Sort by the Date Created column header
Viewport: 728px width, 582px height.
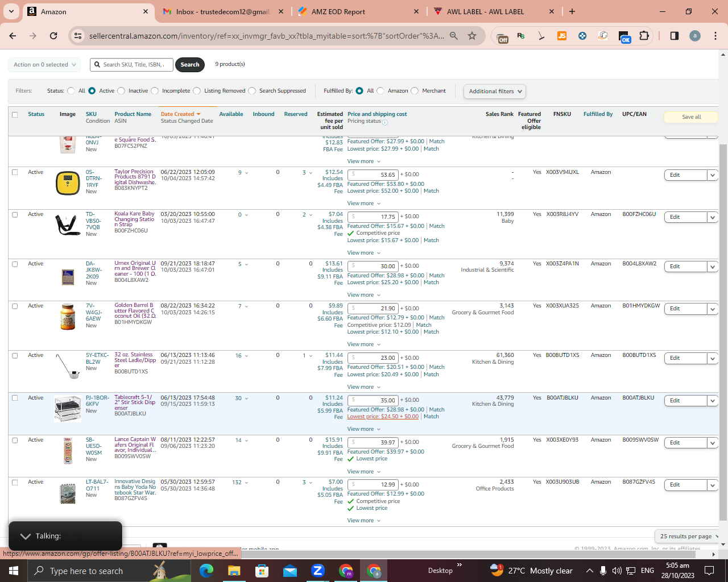[181, 114]
